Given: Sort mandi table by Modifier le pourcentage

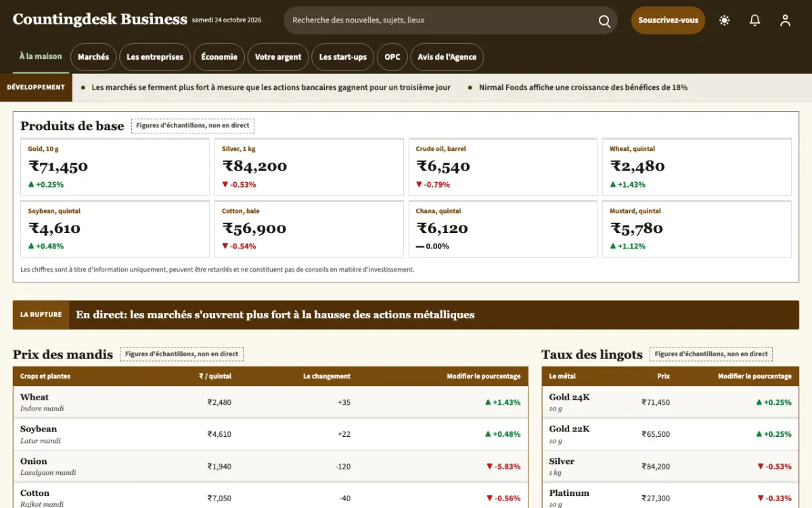Looking at the screenshot, I should click(484, 377).
